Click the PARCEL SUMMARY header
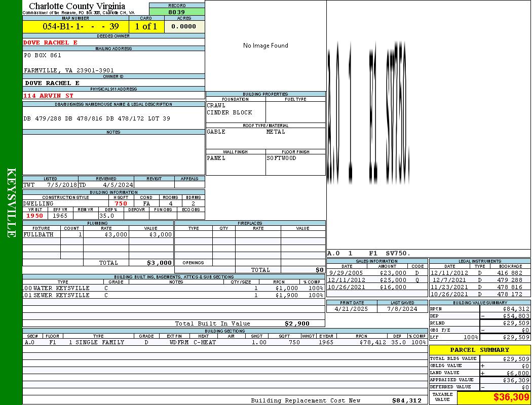 (479, 350)
